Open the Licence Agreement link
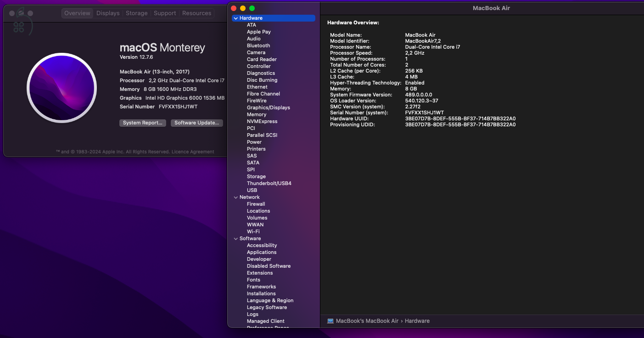 click(x=193, y=152)
